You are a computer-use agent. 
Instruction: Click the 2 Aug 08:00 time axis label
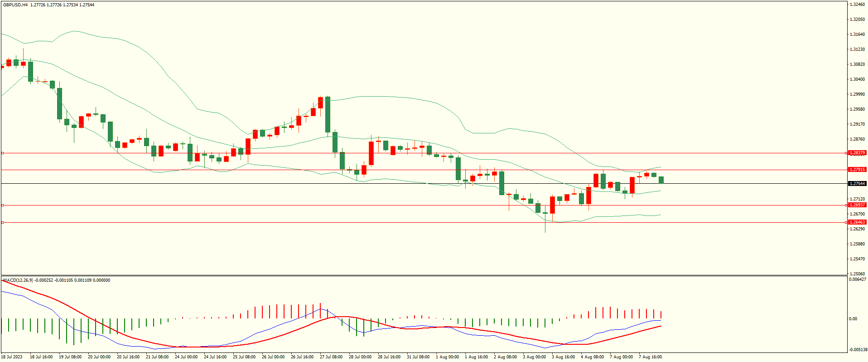[506, 357]
